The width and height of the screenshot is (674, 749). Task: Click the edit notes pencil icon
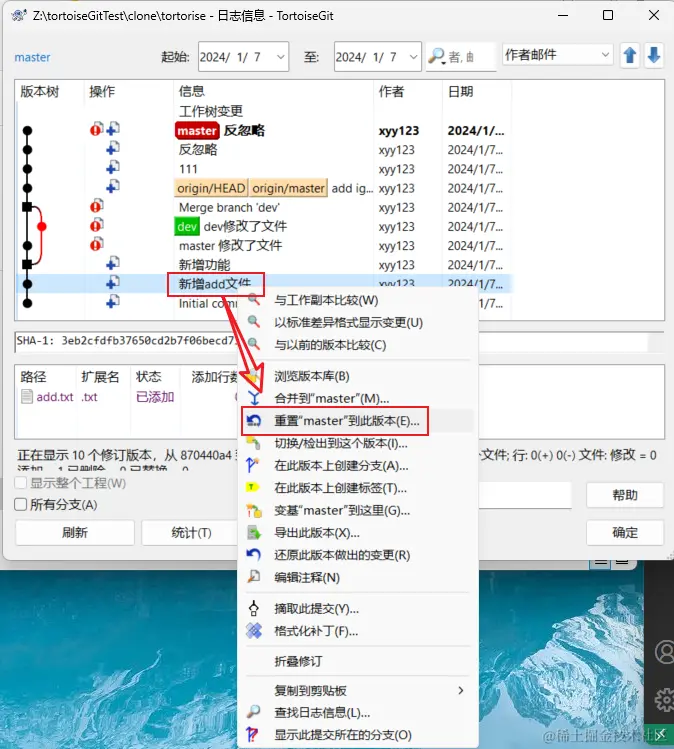[254, 577]
